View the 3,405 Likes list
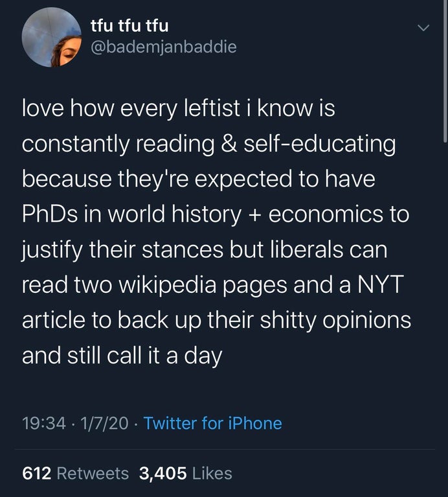 click(185, 474)
